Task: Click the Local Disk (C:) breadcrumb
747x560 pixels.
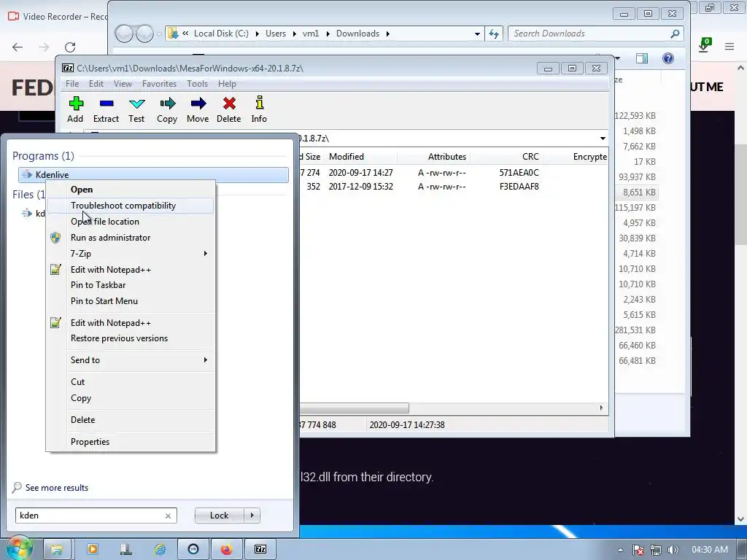Action: coord(221,34)
